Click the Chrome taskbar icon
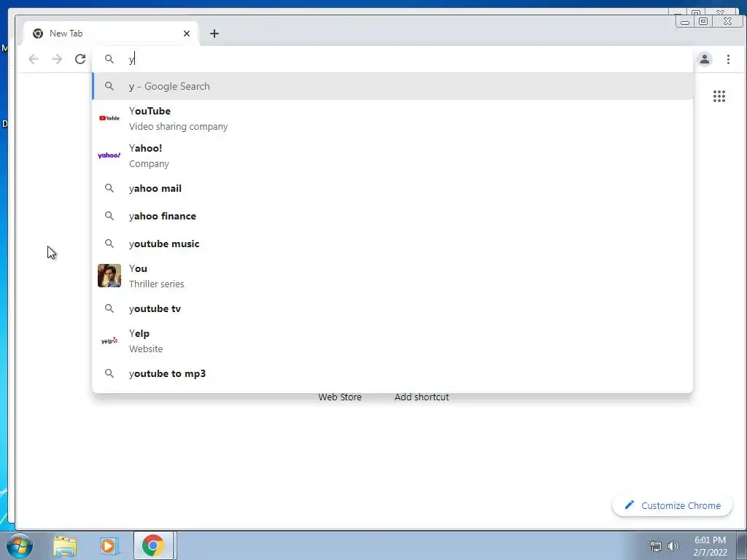The height and width of the screenshot is (560, 747). coord(153,545)
